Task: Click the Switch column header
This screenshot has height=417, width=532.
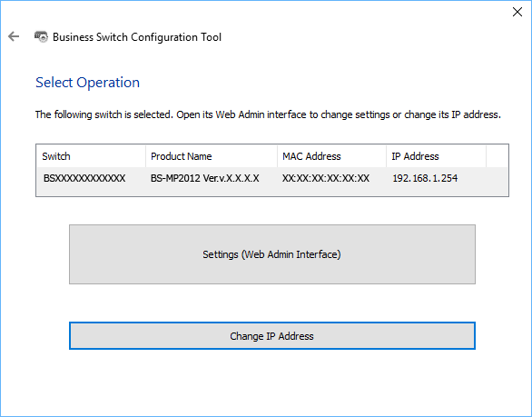Action: click(x=91, y=156)
